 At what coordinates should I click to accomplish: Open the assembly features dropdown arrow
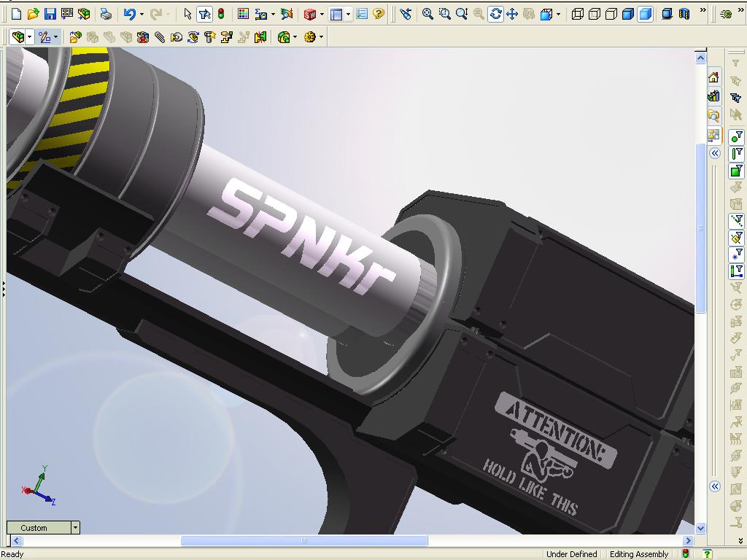pos(295,37)
